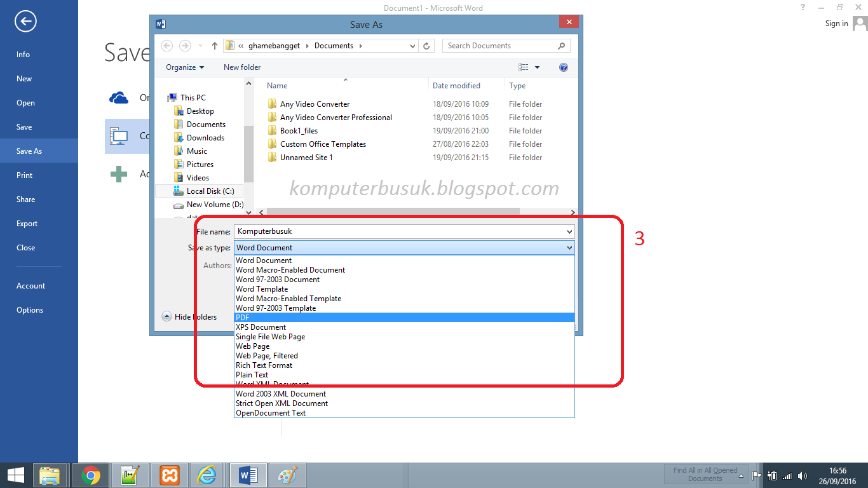
Task: Click the Word icon in dialog title bar
Action: pyautogui.click(x=161, y=24)
